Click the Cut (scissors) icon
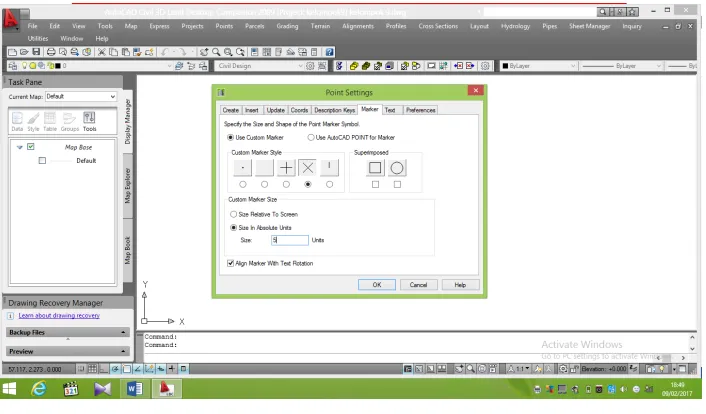 (102, 52)
